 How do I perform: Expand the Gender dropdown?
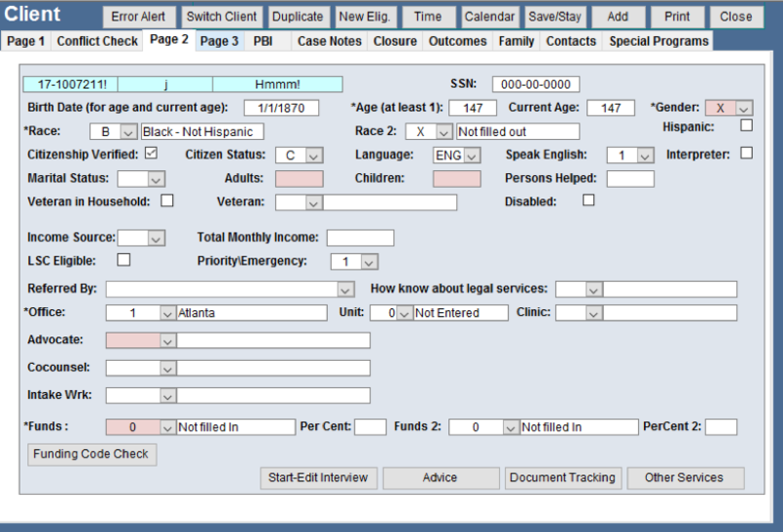coord(744,108)
